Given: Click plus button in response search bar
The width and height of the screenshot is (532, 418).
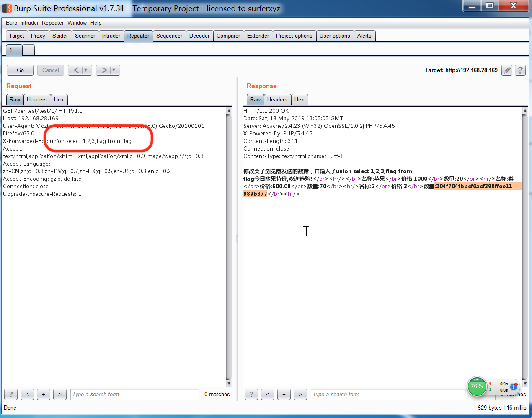Looking at the screenshot, I should coord(284,394).
